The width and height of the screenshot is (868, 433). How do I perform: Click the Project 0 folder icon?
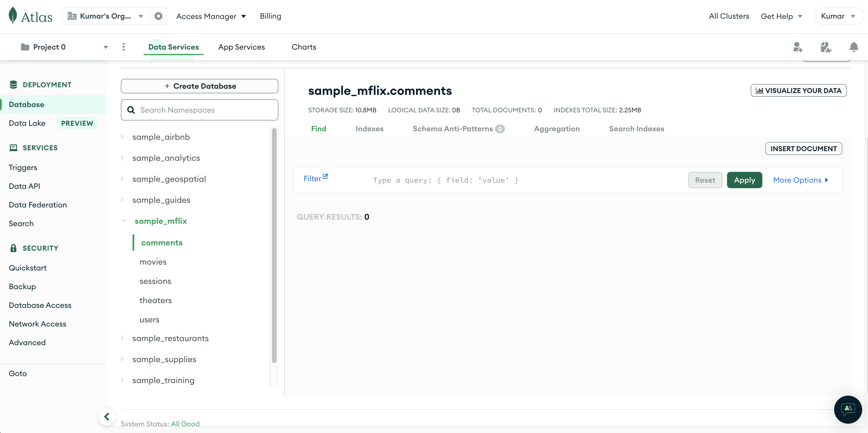pyautogui.click(x=25, y=47)
